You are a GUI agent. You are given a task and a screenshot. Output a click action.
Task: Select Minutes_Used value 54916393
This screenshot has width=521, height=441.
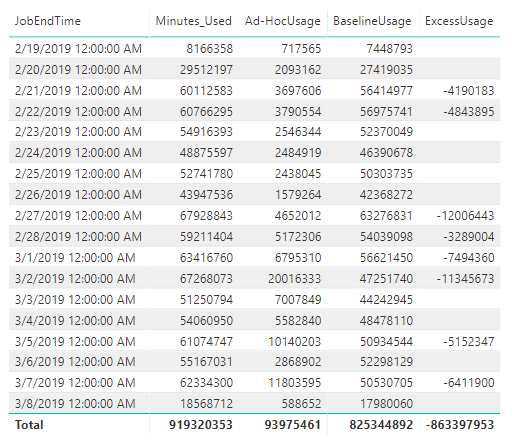tap(206, 132)
